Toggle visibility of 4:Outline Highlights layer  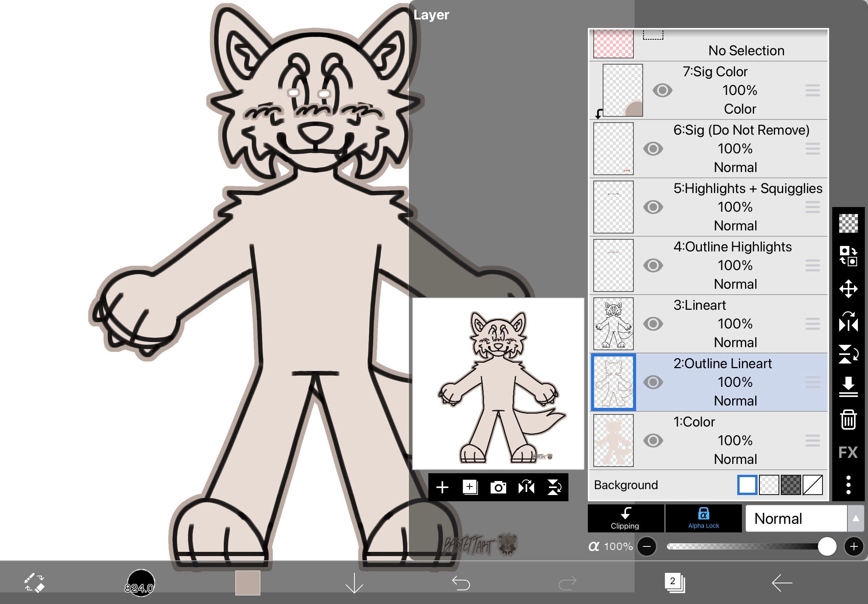click(x=653, y=265)
